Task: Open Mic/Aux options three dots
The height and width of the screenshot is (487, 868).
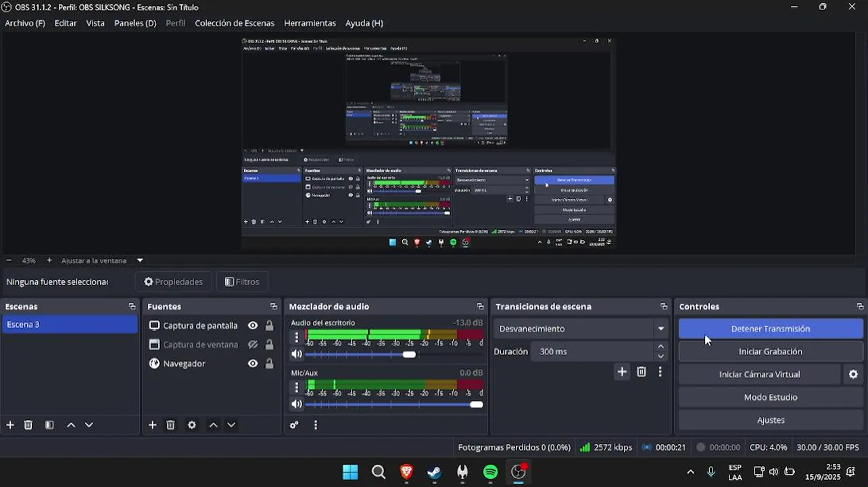Action: 296,387
